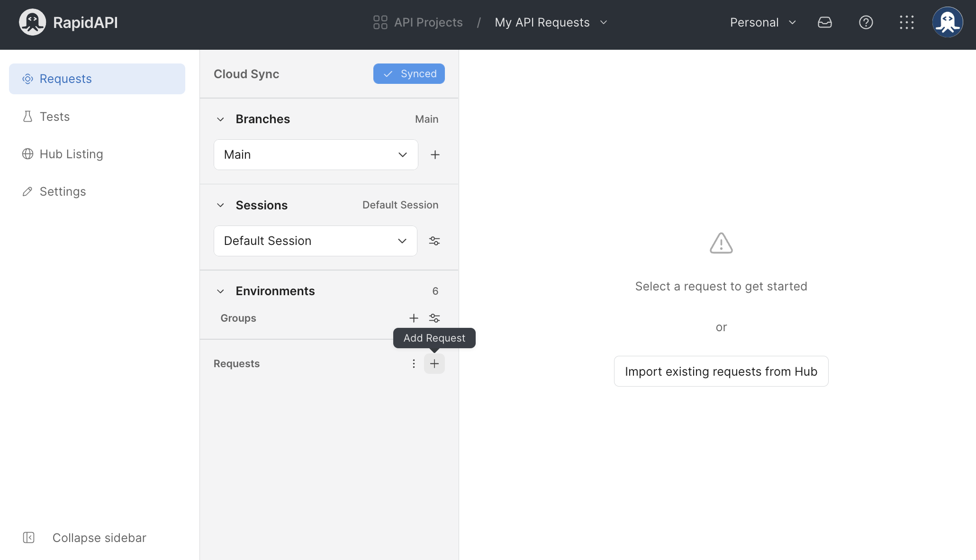Collapse the Branches section
Image resolution: width=976 pixels, height=560 pixels.
point(220,119)
